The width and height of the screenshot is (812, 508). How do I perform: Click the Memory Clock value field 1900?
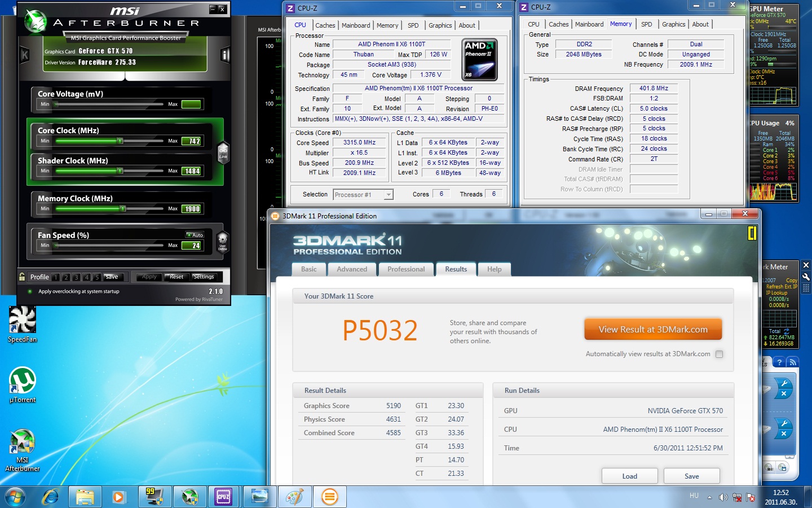coord(192,209)
